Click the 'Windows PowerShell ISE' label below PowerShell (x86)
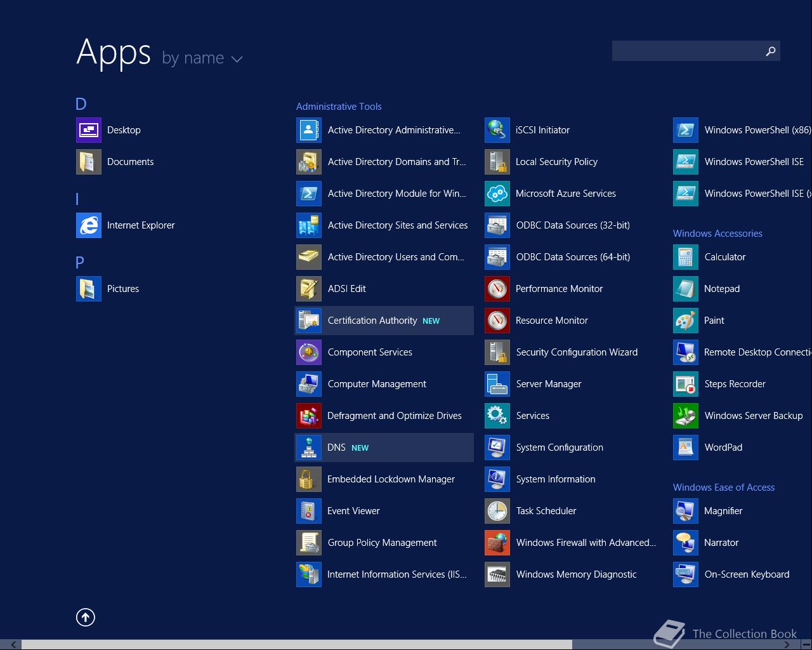Image resolution: width=812 pixels, height=650 pixels. 754,162
